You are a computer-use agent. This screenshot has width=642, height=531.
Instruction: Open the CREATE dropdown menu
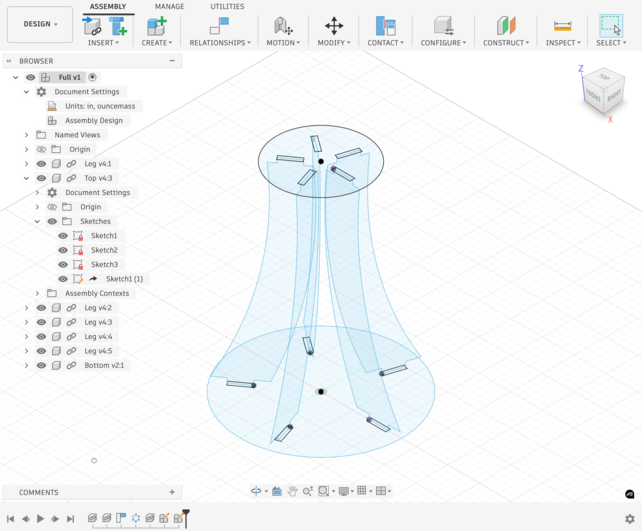[x=157, y=43]
